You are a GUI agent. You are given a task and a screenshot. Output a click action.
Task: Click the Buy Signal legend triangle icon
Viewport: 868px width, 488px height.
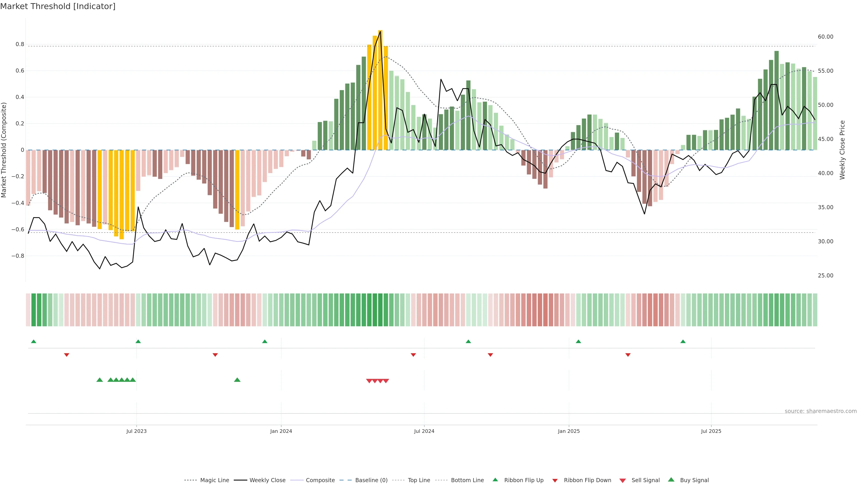click(671, 480)
